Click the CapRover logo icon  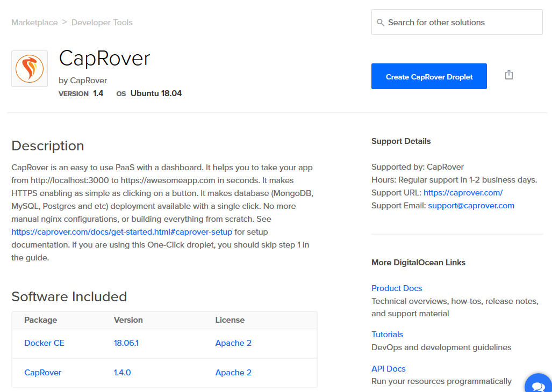point(29,68)
